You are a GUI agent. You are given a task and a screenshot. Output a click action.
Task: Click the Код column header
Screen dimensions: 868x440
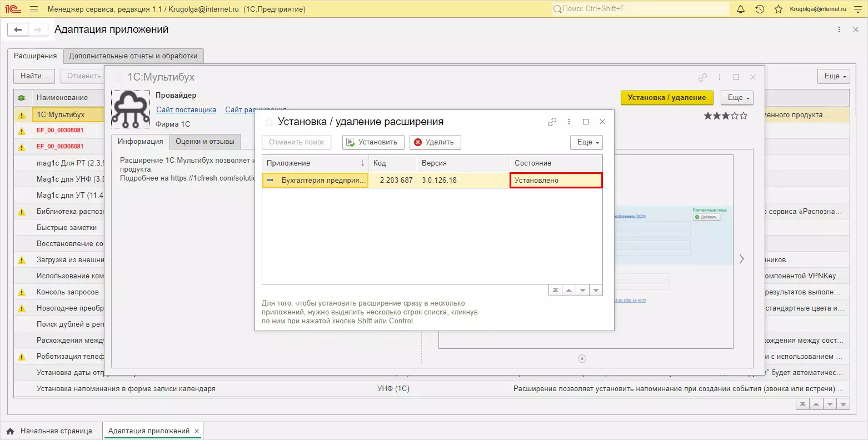[x=393, y=163]
